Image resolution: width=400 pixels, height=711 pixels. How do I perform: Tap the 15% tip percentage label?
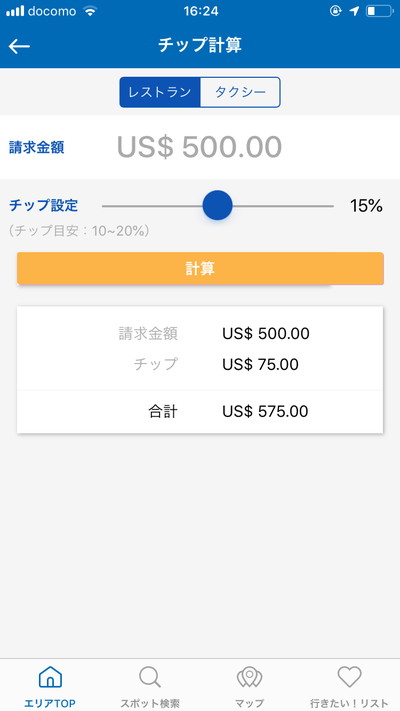(x=366, y=206)
